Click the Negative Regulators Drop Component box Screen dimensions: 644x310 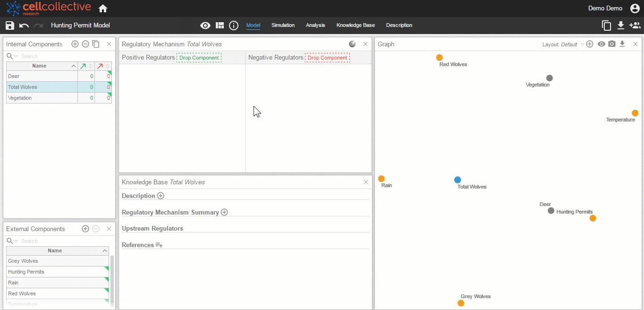pyautogui.click(x=327, y=58)
